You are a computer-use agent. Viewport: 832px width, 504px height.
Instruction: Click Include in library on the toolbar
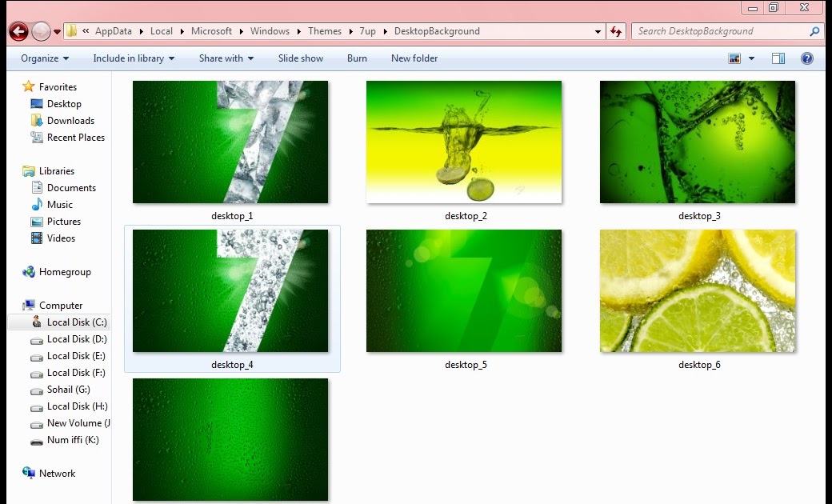pyautogui.click(x=134, y=58)
